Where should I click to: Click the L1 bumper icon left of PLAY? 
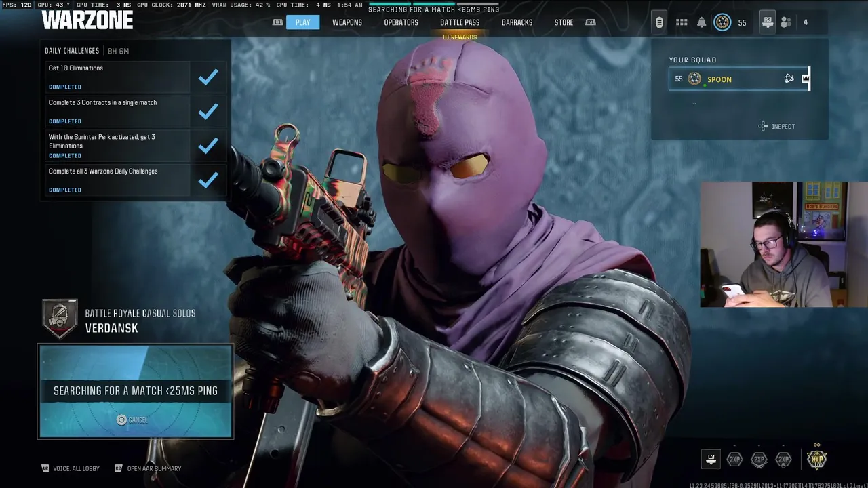277,22
